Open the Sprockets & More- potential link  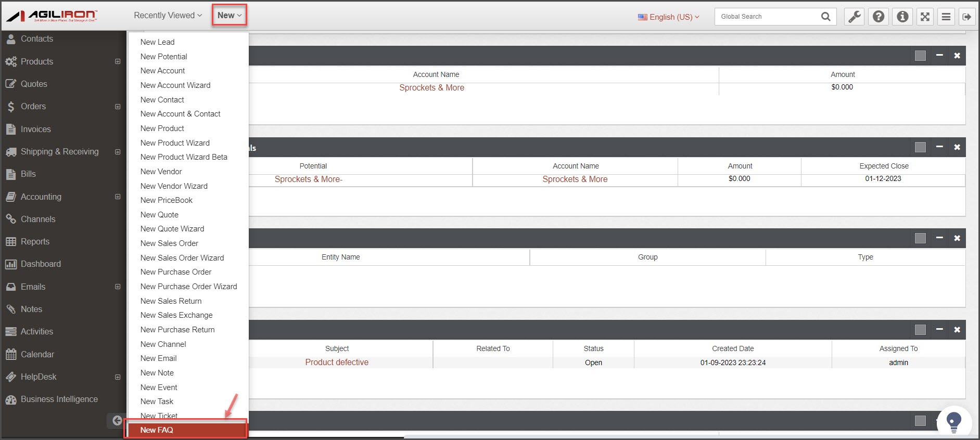coord(309,179)
